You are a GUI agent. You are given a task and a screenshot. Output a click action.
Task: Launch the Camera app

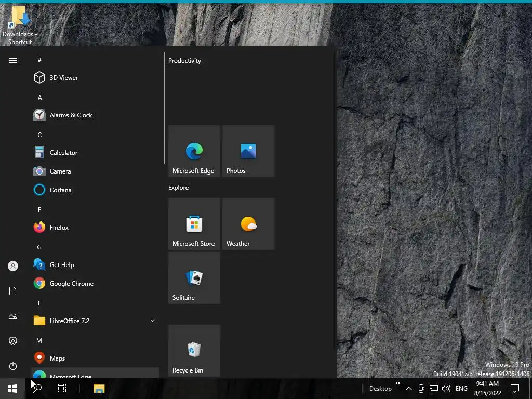pyautogui.click(x=95, y=171)
